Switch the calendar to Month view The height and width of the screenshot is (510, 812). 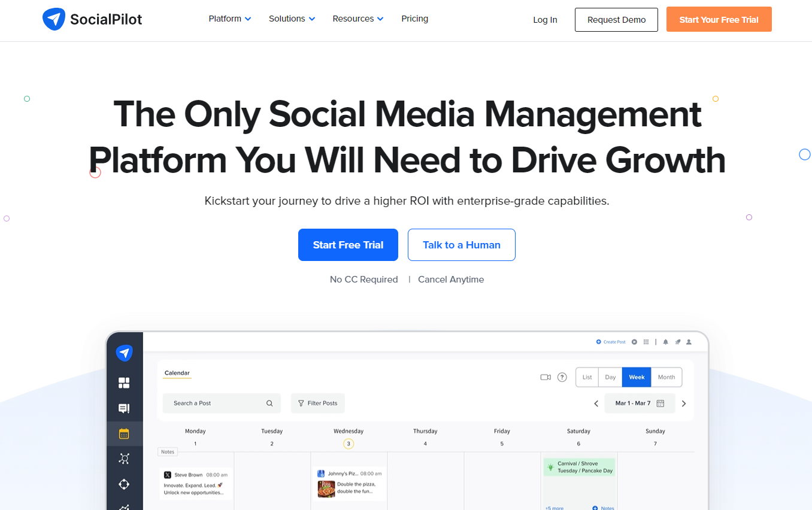point(666,377)
